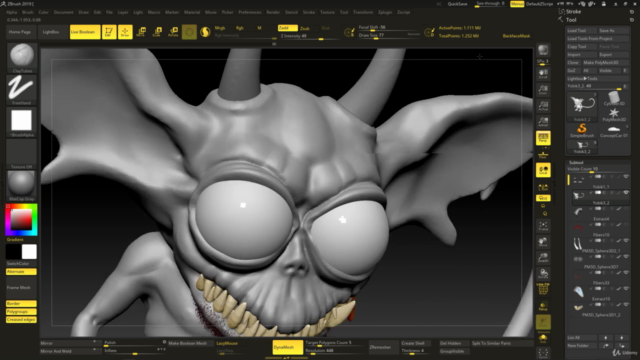Click the Frame icon in right shelf
The image size is (640, 360).
coord(543,226)
